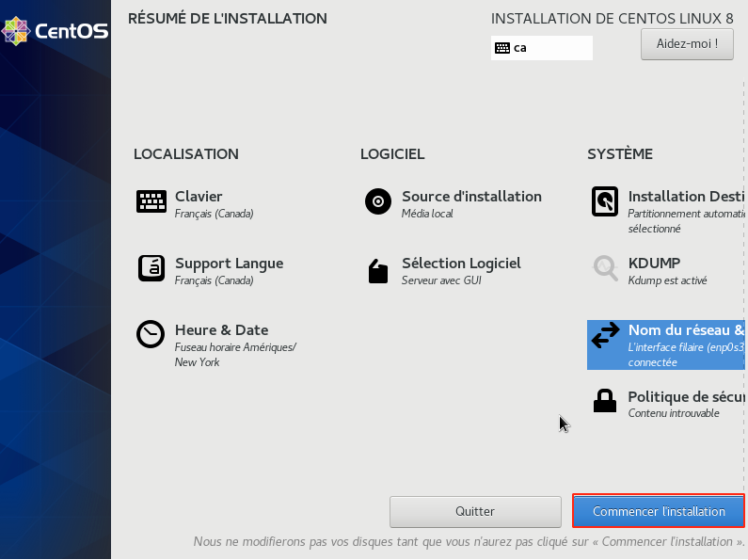This screenshot has width=748, height=560.
Task: Open the 'Heure & Date' settings label
Action: [x=221, y=330]
